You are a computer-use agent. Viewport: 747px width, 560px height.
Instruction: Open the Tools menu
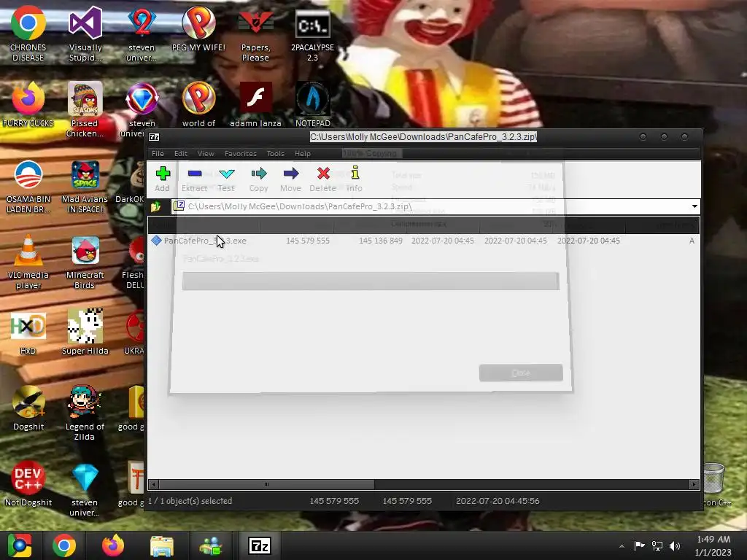point(275,153)
